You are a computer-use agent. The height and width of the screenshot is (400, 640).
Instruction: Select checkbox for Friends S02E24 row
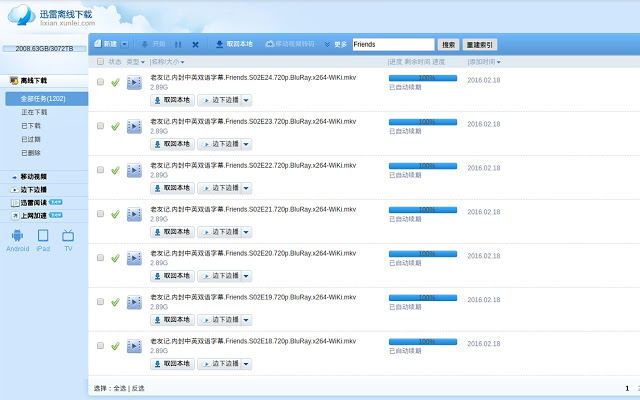coord(100,82)
